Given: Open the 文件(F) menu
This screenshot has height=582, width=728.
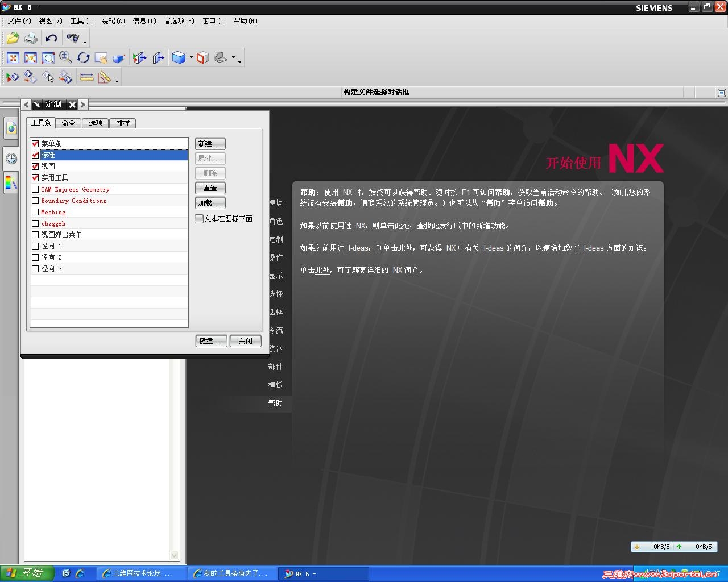Looking at the screenshot, I should pos(19,21).
